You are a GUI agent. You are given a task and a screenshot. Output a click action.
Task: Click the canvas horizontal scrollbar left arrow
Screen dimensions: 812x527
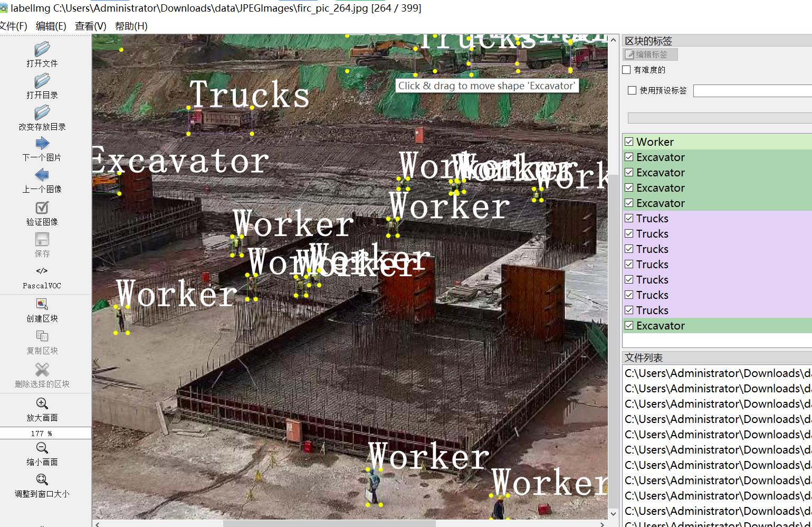[x=97, y=524]
